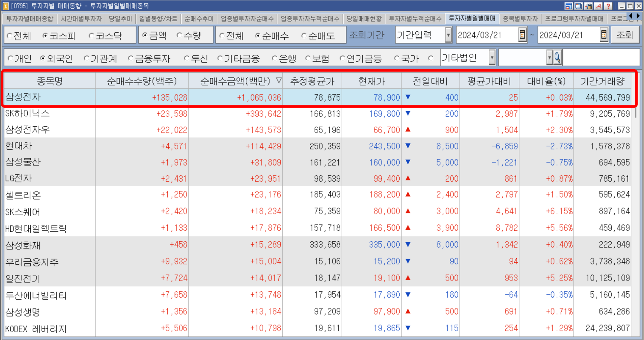Open the small dropdown left of magnifier icon
The image size is (644, 340).
pos(549,58)
